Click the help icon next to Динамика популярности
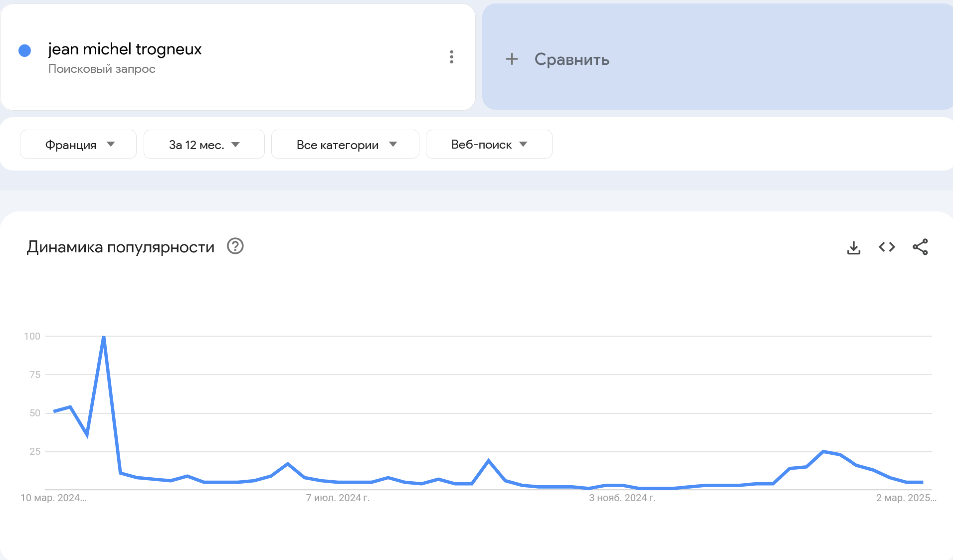Viewport: 953px width, 560px height. 235,246
